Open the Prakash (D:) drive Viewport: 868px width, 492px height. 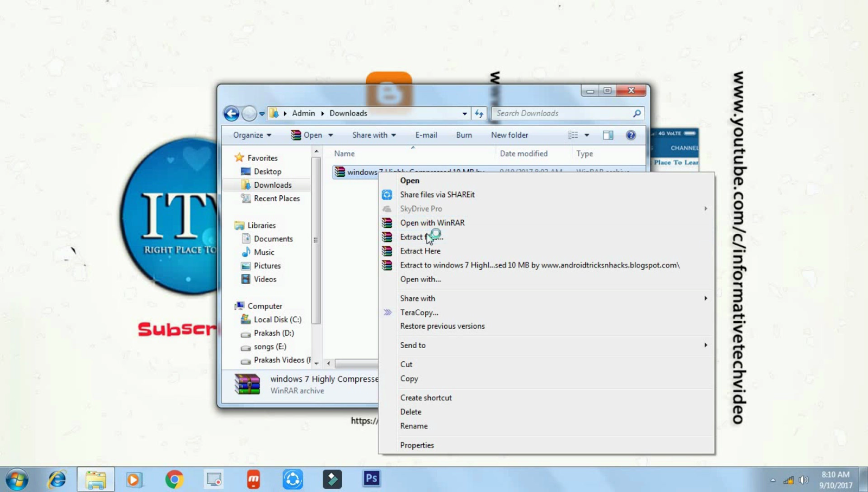pyautogui.click(x=267, y=333)
